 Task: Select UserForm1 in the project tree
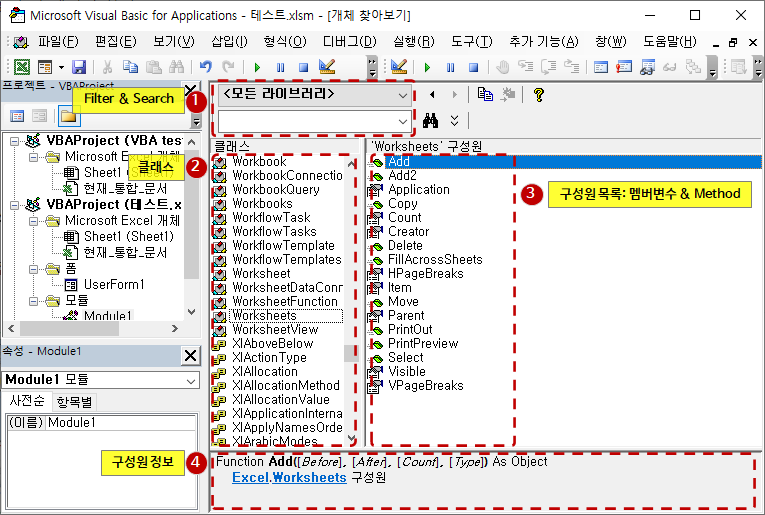[x=114, y=284]
